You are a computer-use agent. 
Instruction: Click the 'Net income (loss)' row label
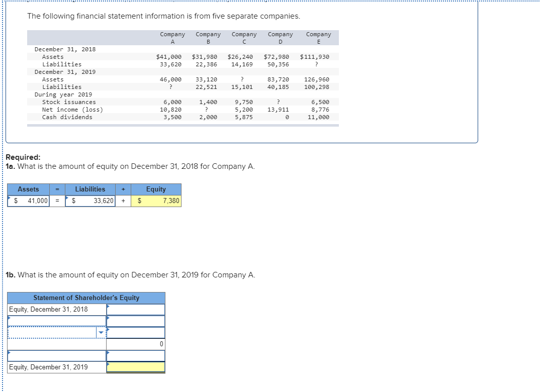(x=73, y=110)
